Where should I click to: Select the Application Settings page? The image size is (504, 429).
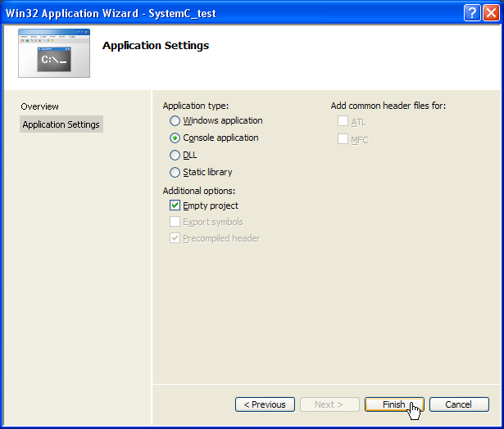tap(61, 124)
